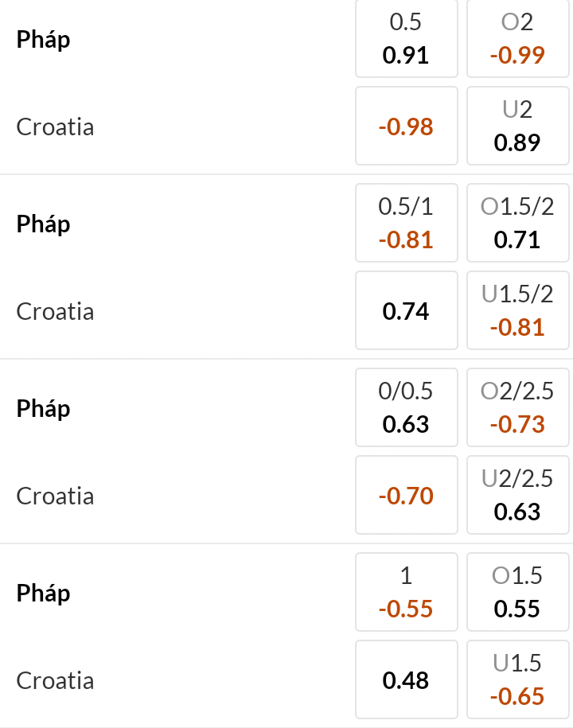Click Pháp team name beside 0/0.5 handicap
The width and height of the screenshot is (573, 728).
tap(44, 409)
